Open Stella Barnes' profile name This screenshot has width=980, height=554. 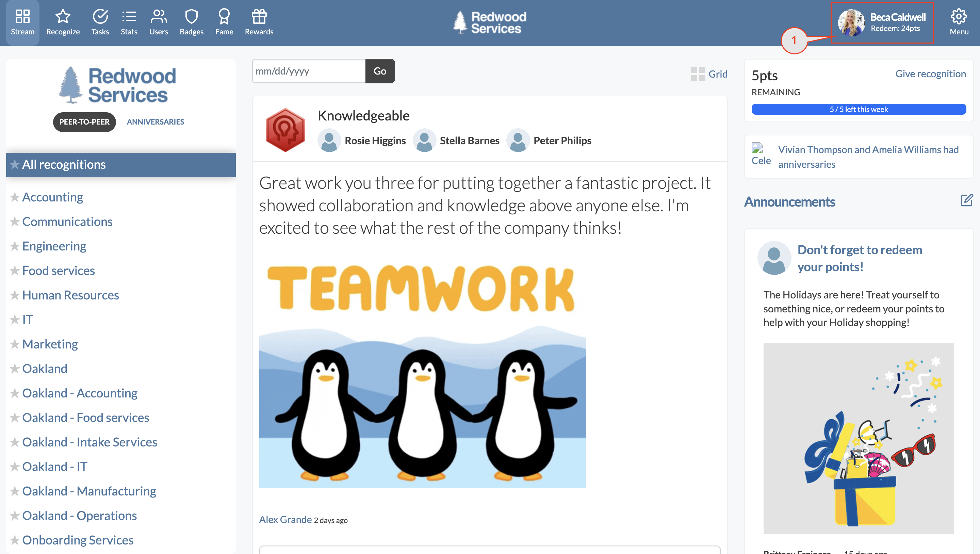470,141
